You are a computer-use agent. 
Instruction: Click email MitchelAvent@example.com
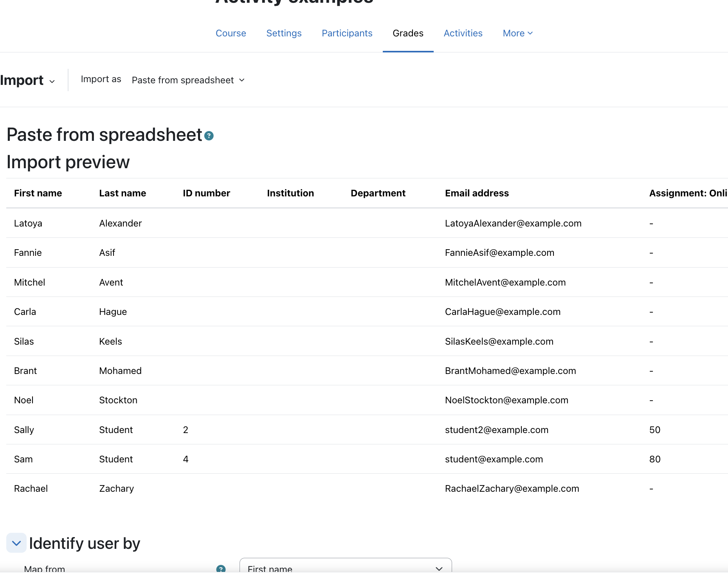(x=505, y=282)
